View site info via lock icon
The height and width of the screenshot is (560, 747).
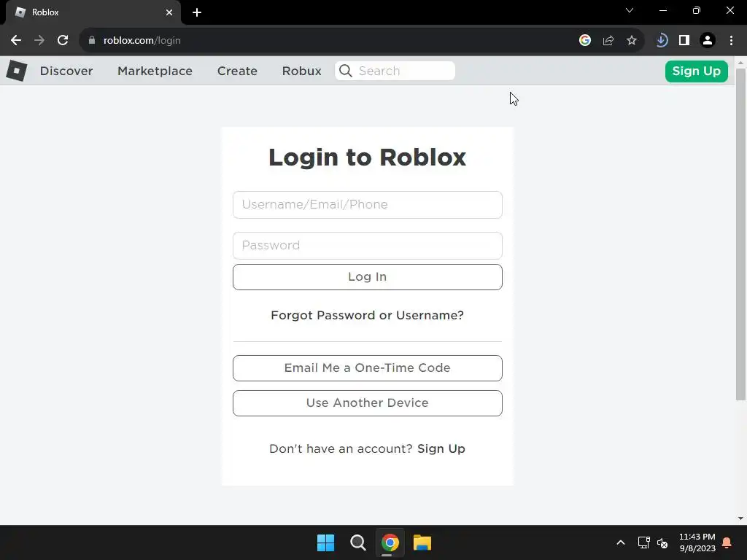point(92,41)
